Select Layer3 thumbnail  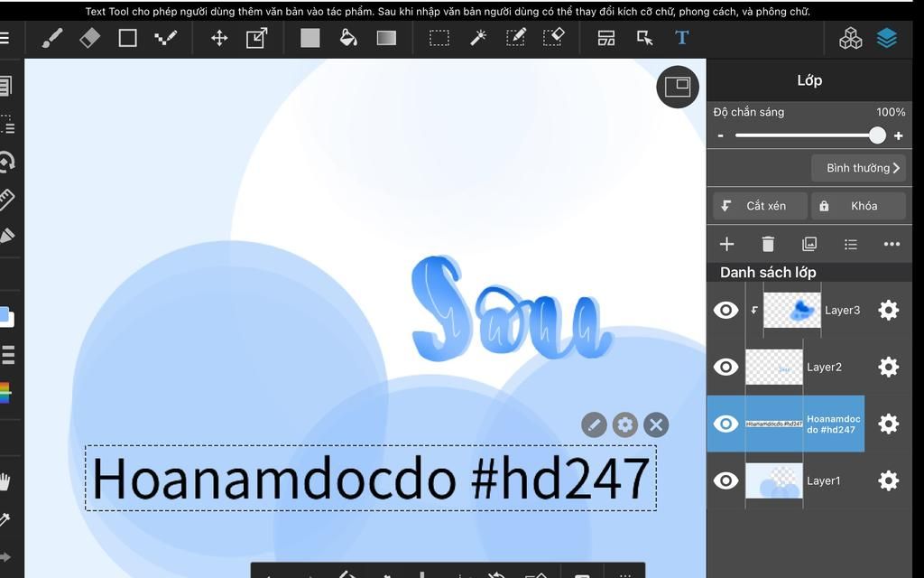tap(792, 311)
